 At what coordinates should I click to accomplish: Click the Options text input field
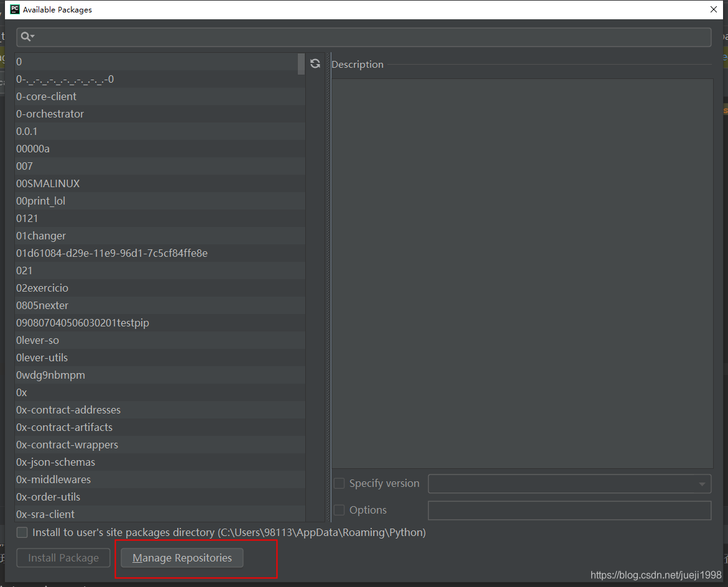pyautogui.click(x=569, y=511)
